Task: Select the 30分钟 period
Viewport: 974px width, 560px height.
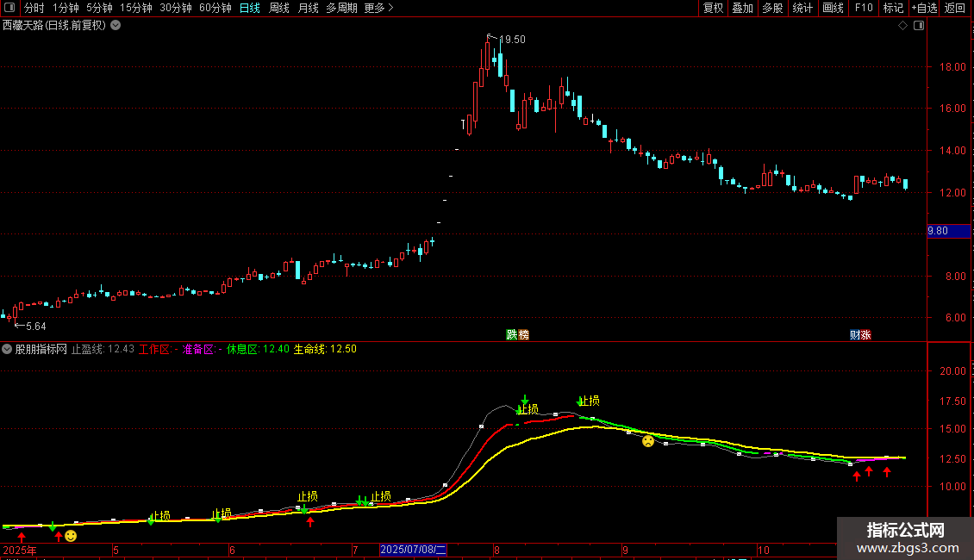Action: (175, 8)
